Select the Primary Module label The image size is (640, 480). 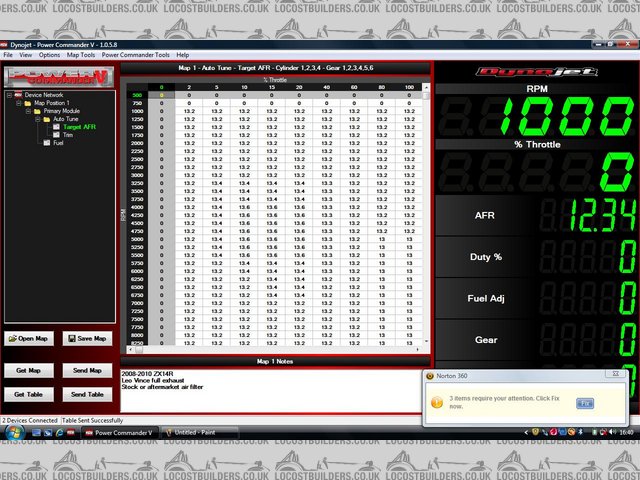[62, 111]
